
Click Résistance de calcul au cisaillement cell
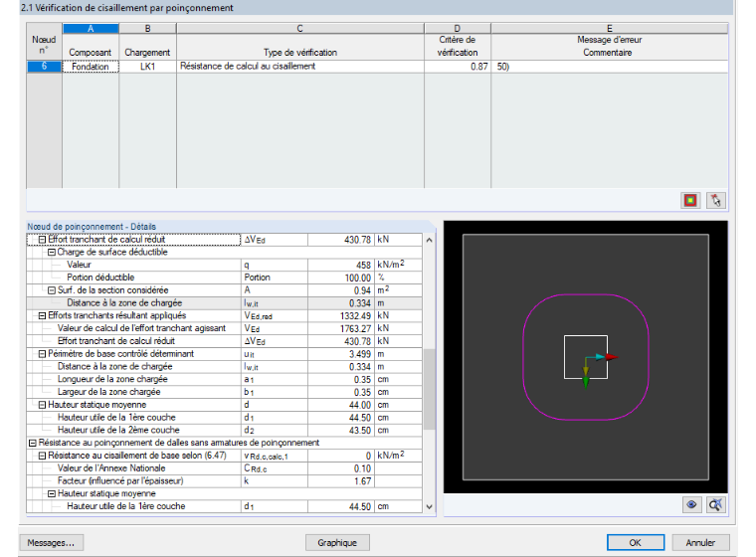point(299,67)
